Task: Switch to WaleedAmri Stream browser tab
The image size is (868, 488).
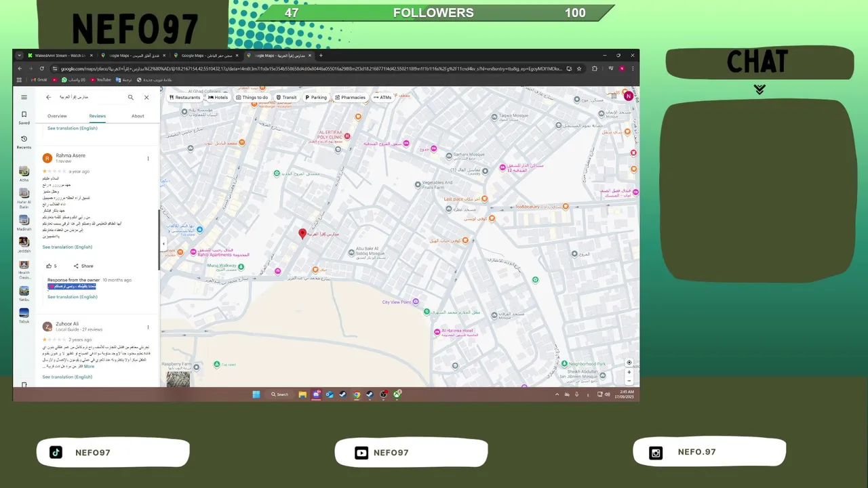Action: coord(60,56)
